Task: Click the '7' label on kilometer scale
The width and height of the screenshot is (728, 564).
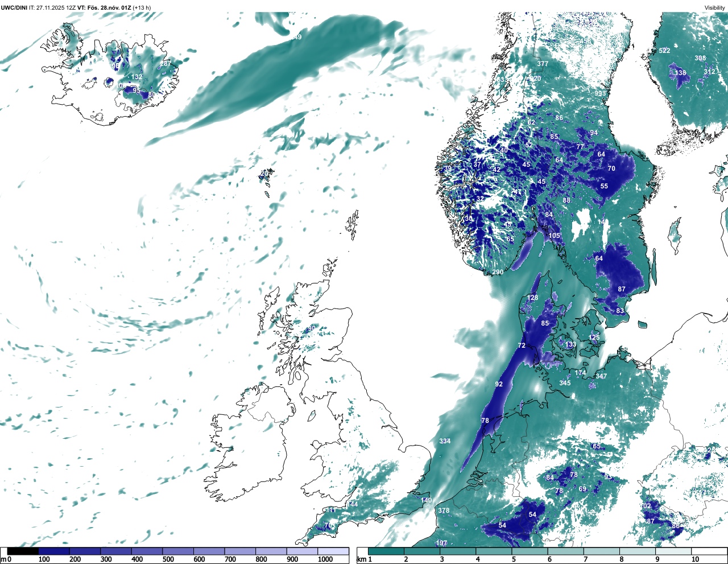Action: pyautogui.click(x=585, y=559)
